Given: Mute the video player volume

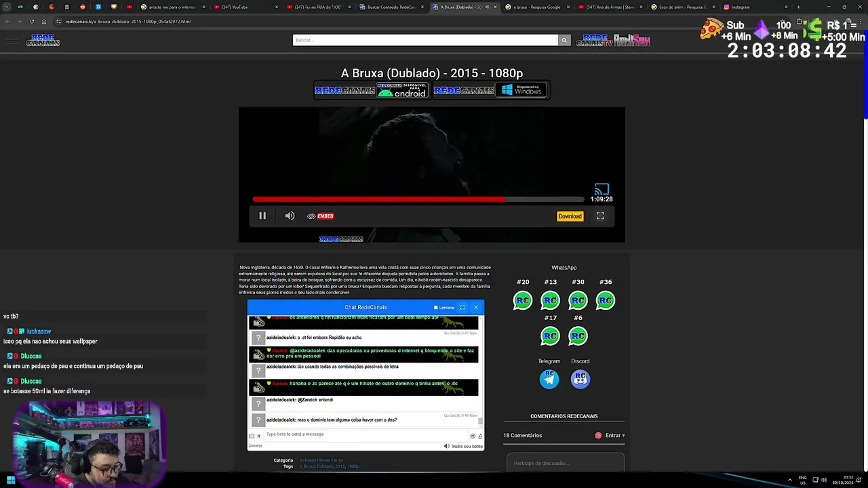Looking at the screenshot, I should (290, 216).
